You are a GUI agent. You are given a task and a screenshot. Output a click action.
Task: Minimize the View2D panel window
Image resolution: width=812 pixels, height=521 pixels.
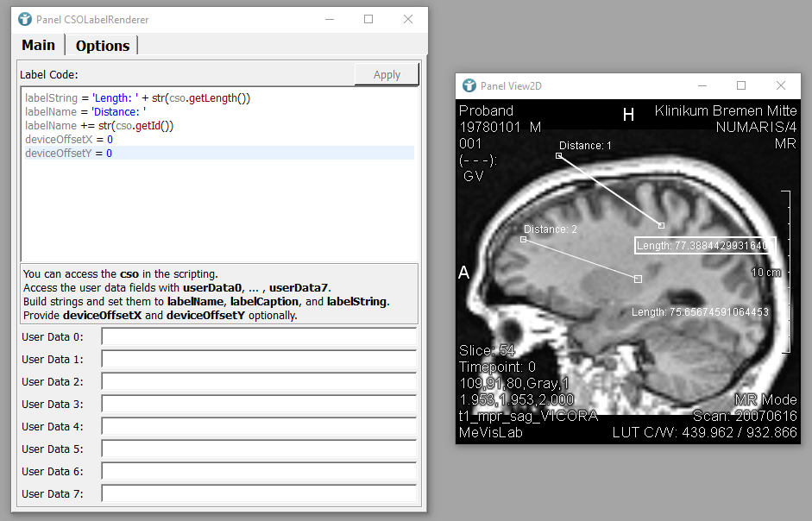point(701,85)
